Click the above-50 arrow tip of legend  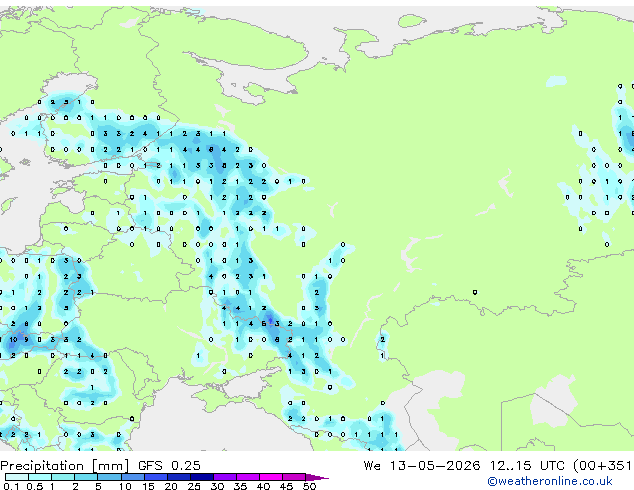pos(317,477)
